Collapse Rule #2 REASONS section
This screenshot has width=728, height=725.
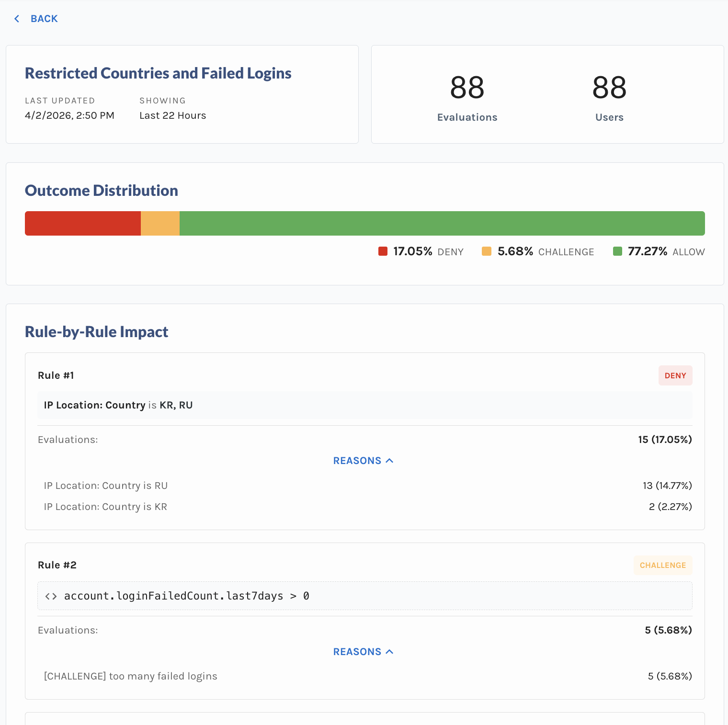pos(364,652)
